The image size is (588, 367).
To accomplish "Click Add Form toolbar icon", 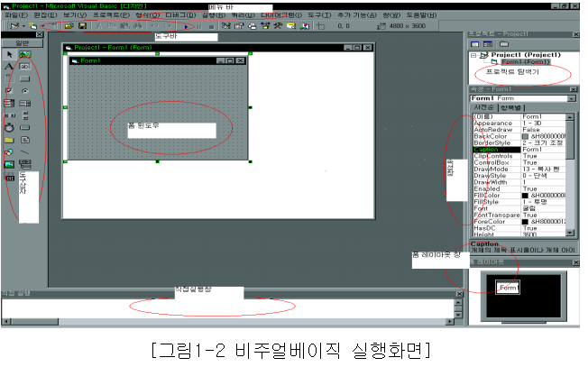I will tap(33, 26).
